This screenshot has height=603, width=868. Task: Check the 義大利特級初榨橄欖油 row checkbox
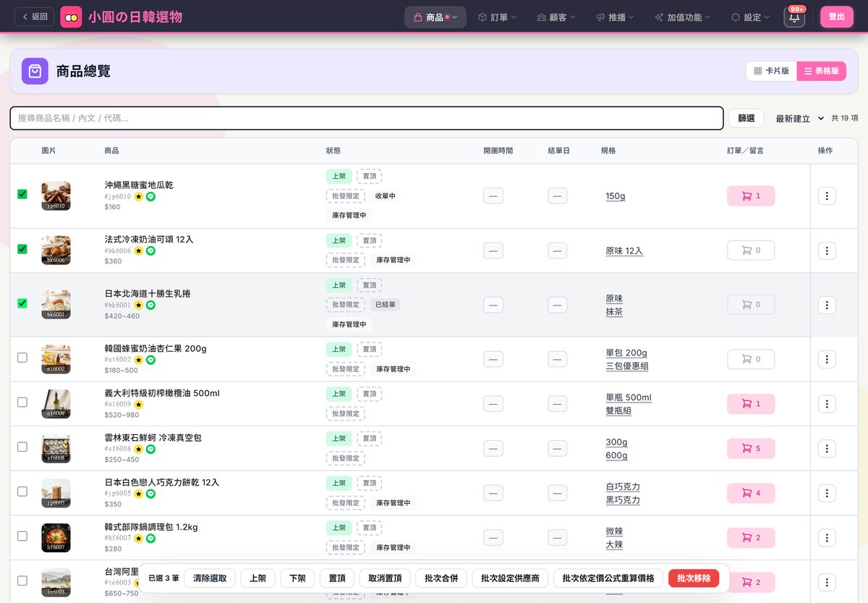tap(22, 402)
